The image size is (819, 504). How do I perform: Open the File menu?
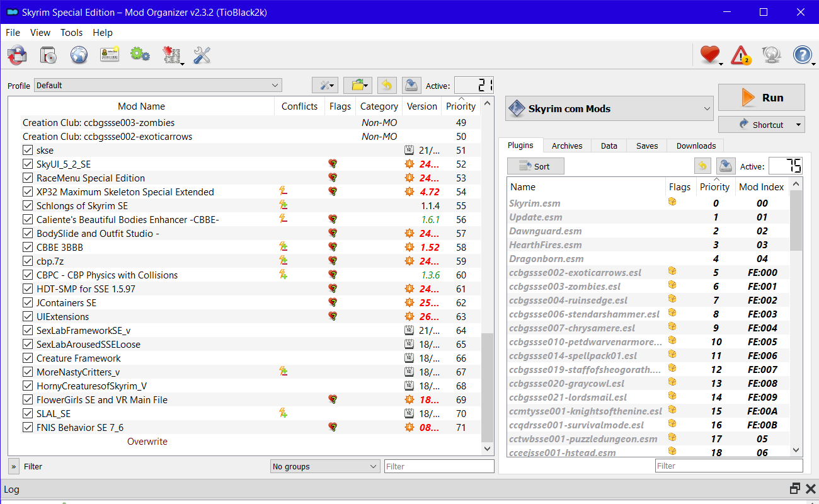pyautogui.click(x=13, y=33)
